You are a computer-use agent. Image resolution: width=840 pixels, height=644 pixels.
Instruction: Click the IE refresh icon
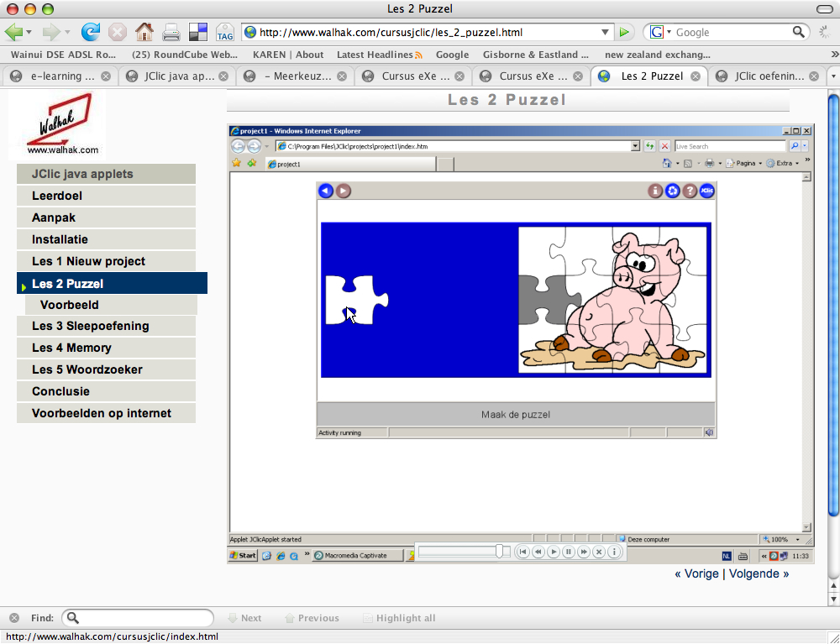650,146
